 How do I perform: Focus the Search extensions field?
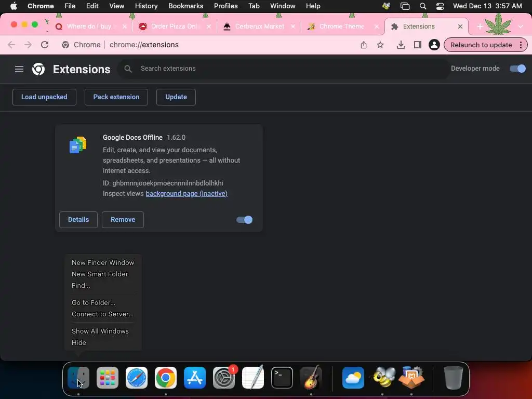(283, 69)
